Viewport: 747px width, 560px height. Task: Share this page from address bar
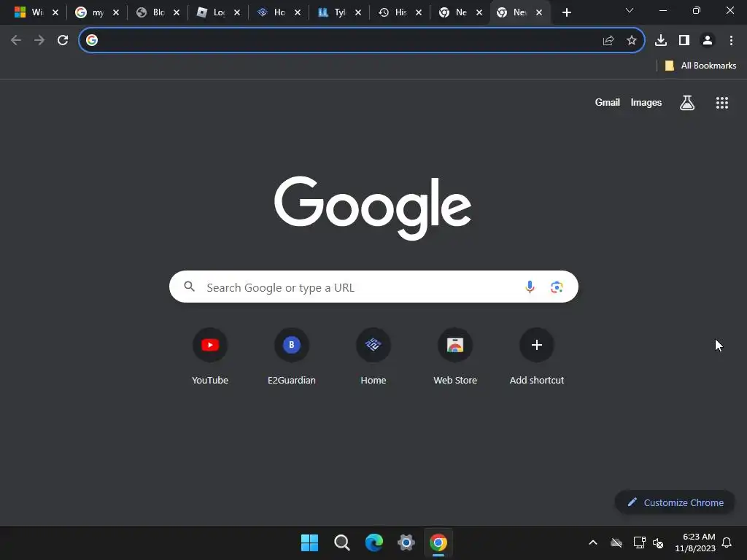point(608,41)
